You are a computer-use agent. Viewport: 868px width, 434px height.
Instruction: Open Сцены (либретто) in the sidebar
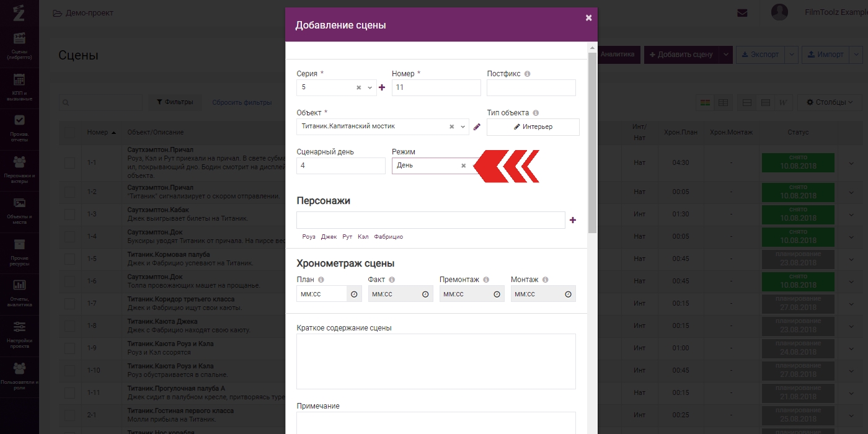point(19,46)
